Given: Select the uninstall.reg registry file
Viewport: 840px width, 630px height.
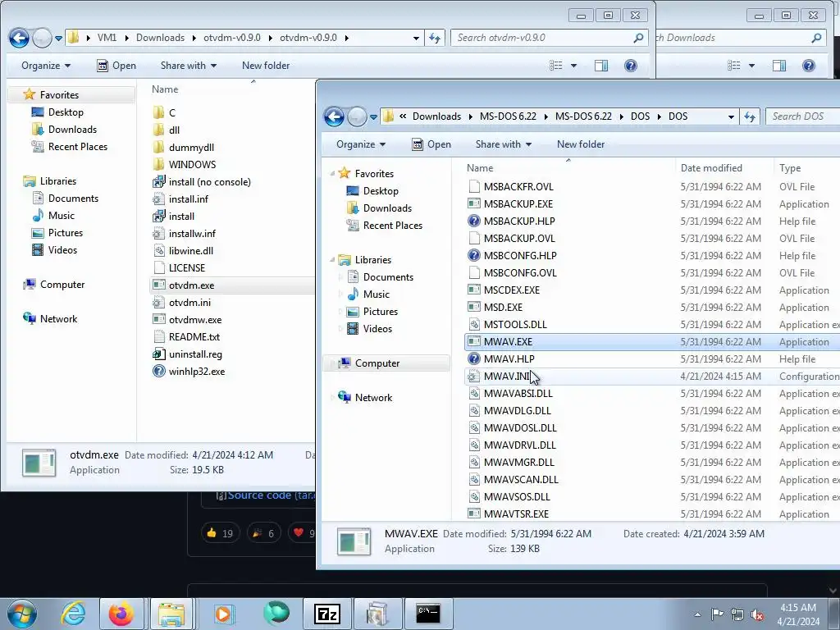Looking at the screenshot, I should tap(195, 354).
